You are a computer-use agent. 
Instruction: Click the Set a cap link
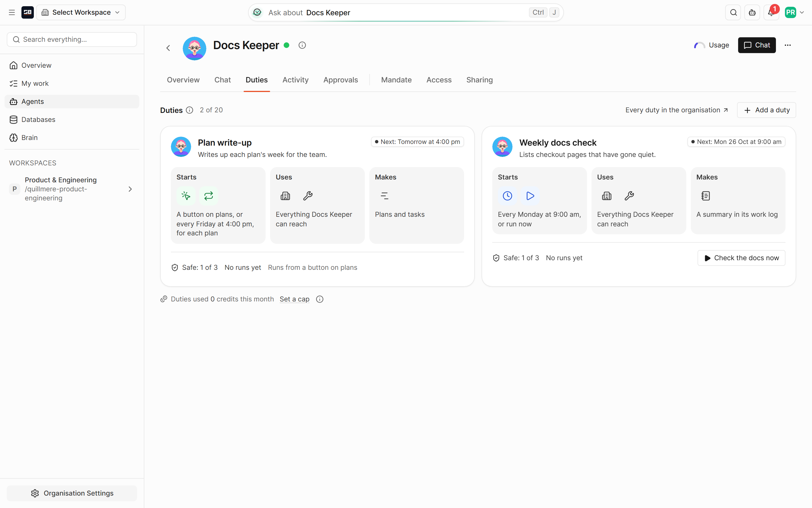point(294,299)
